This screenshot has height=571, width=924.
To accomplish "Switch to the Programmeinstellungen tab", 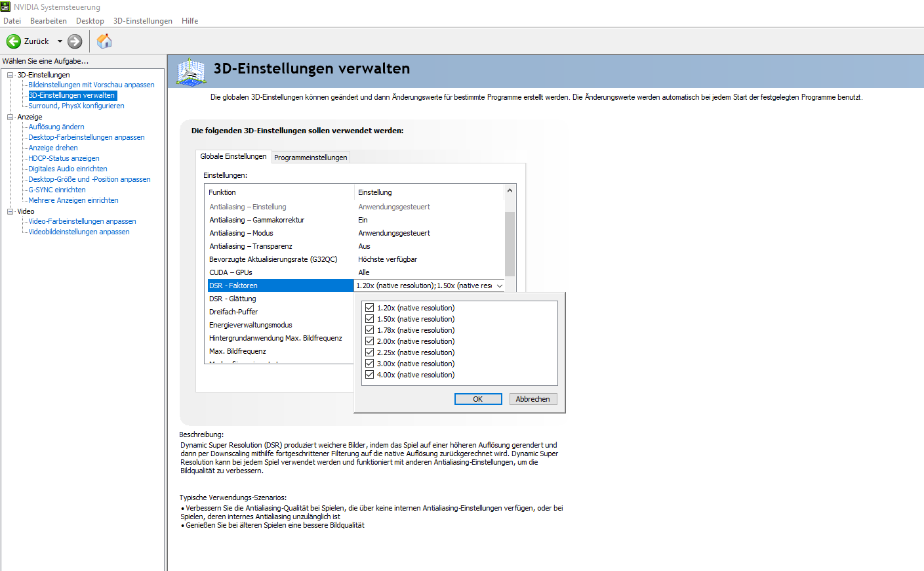I will pos(311,158).
